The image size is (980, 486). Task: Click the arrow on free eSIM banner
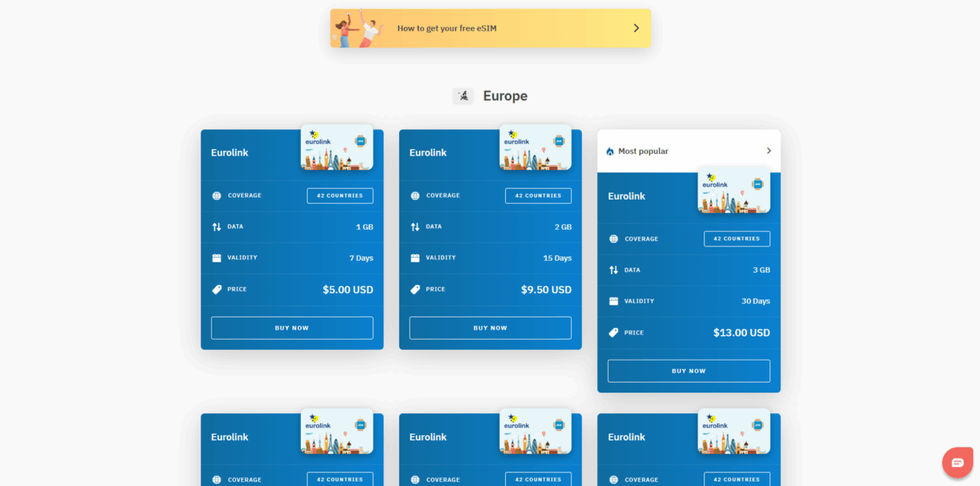pyautogui.click(x=635, y=28)
